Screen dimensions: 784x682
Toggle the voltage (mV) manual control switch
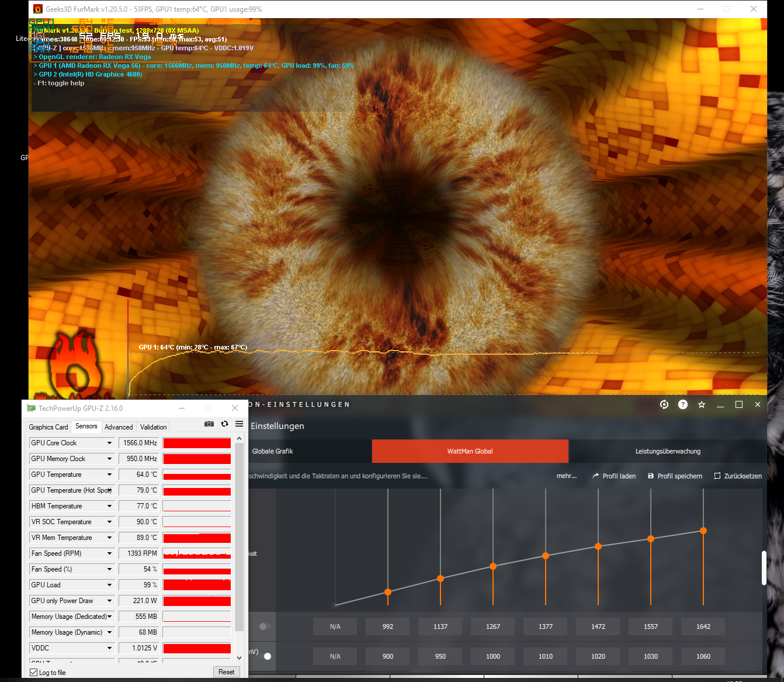pos(265,656)
